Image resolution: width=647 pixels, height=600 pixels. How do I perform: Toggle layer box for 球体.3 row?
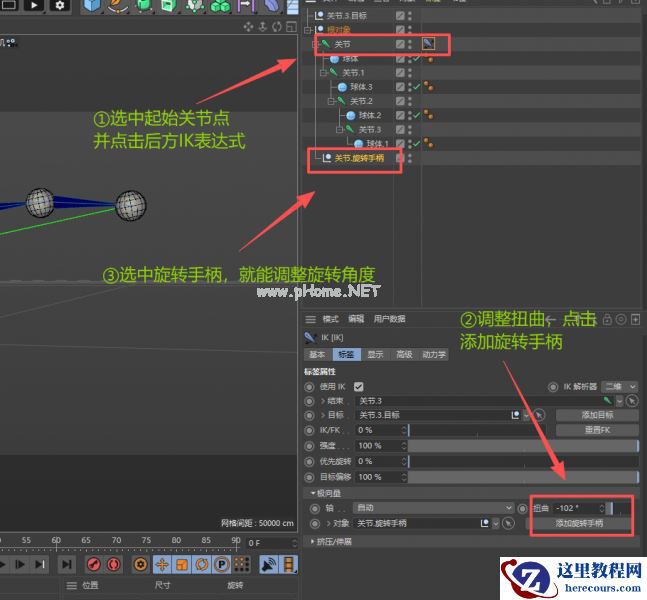point(400,87)
